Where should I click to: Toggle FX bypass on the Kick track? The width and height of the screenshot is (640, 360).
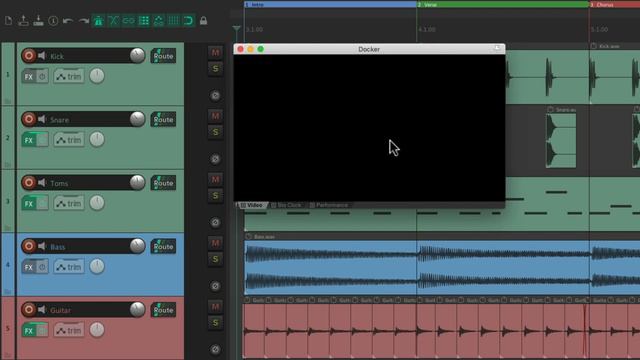[42, 76]
